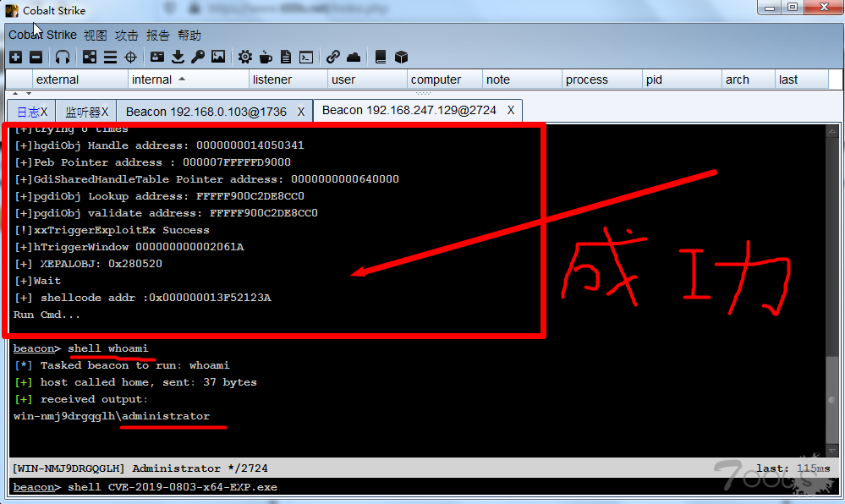Close the 监听器 tab
The width and height of the screenshot is (845, 504).
105,112
